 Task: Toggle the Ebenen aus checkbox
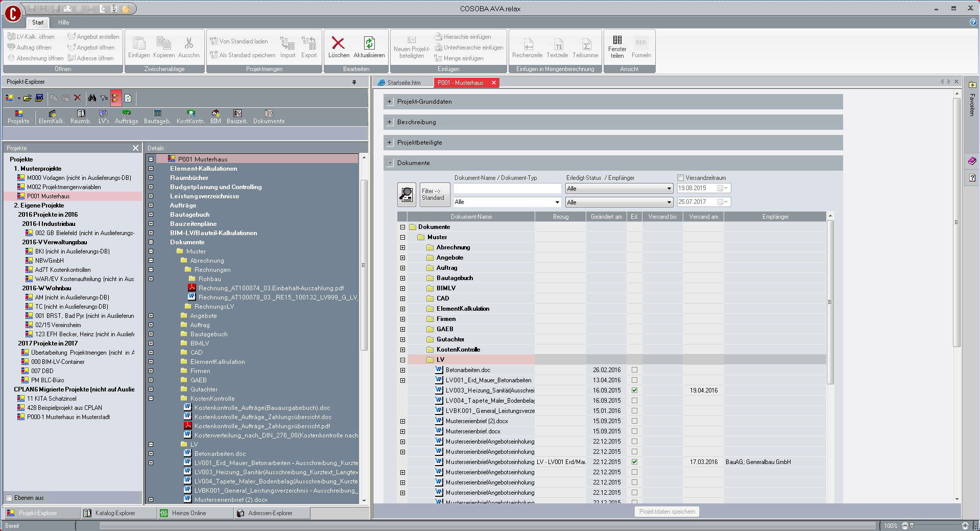click(x=9, y=498)
